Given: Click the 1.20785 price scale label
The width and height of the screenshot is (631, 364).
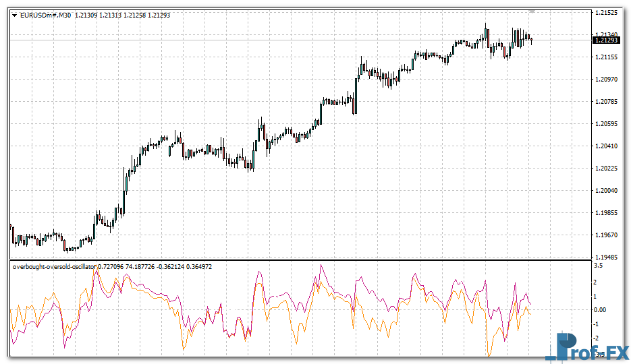Looking at the screenshot, I should [x=605, y=102].
